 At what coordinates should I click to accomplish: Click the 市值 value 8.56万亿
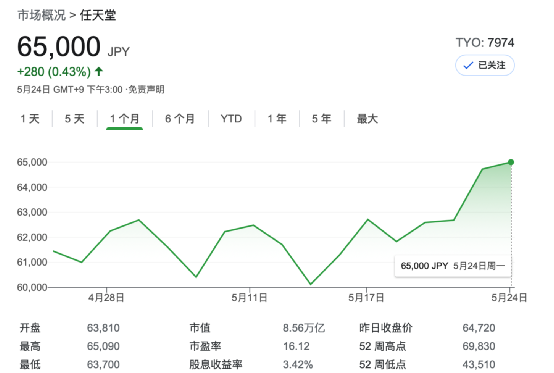tap(304, 328)
